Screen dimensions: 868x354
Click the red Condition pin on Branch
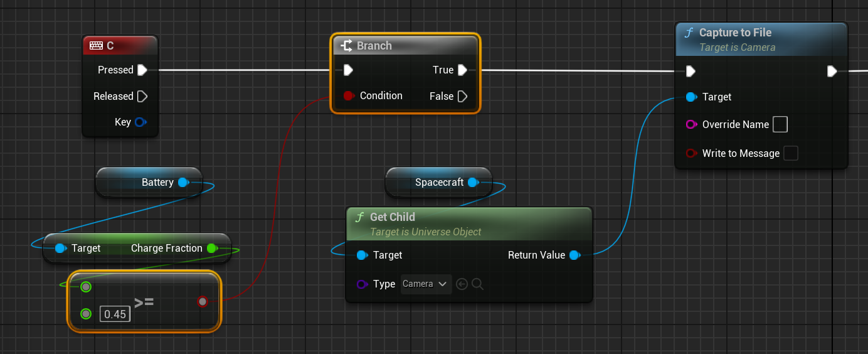(348, 96)
